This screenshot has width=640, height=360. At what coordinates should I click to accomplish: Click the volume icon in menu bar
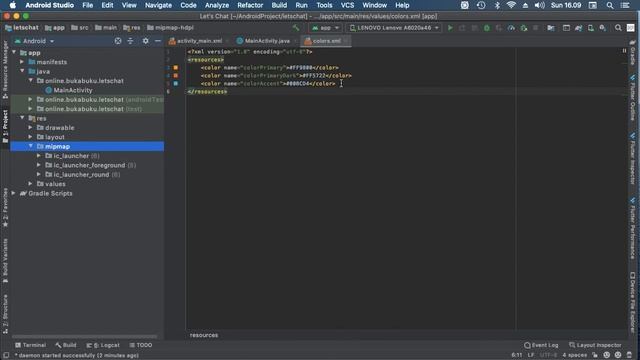tap(540, 5)
